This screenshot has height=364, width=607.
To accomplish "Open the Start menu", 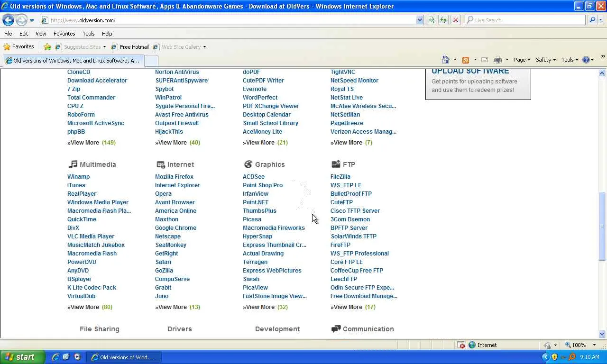I will tap(22, 357).
